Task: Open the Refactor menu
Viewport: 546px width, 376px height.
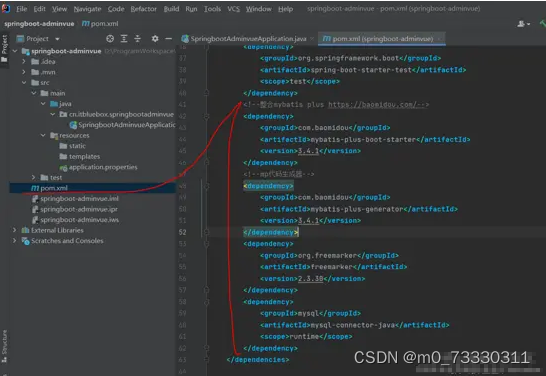Action: point(143,9)
